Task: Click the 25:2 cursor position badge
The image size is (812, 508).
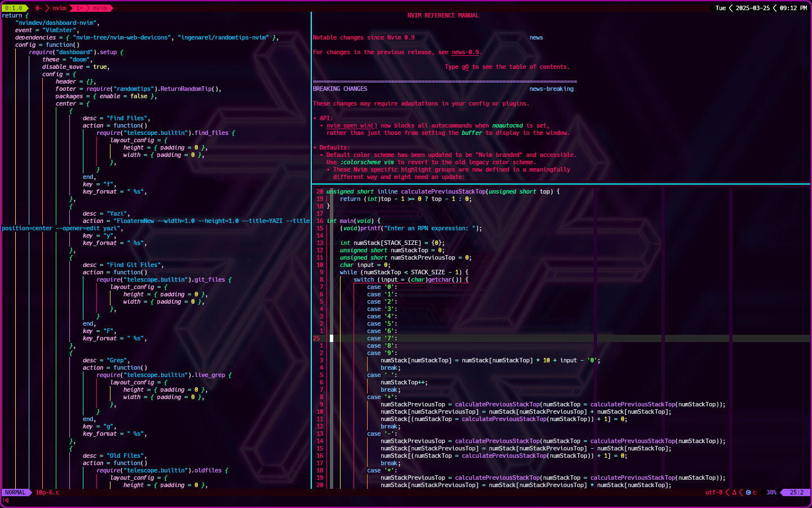Action: pos(796,492)
